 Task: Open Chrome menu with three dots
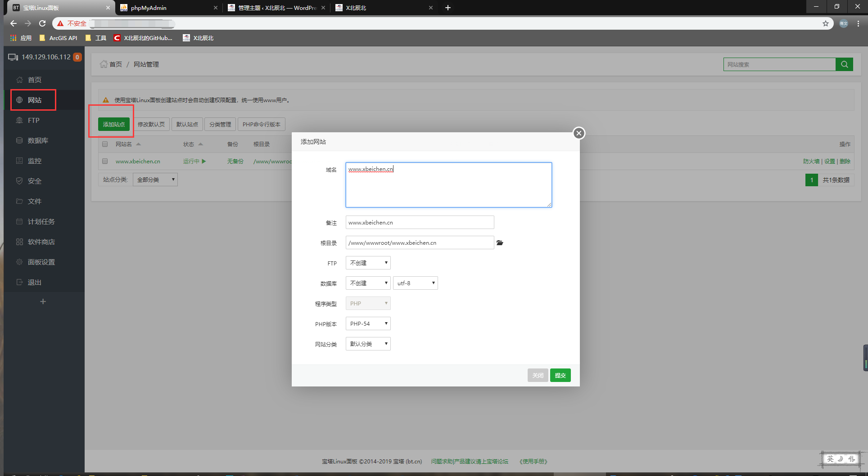(859, 23)
